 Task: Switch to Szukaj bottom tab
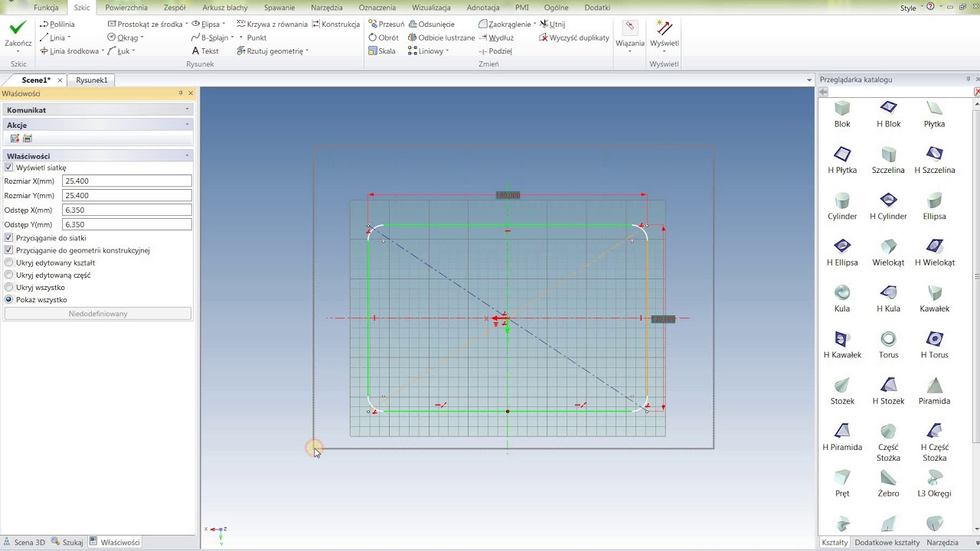click(x=67, y=542)
